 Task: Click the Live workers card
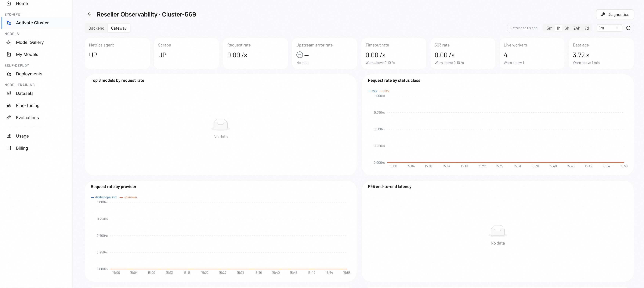click(532, 54)
